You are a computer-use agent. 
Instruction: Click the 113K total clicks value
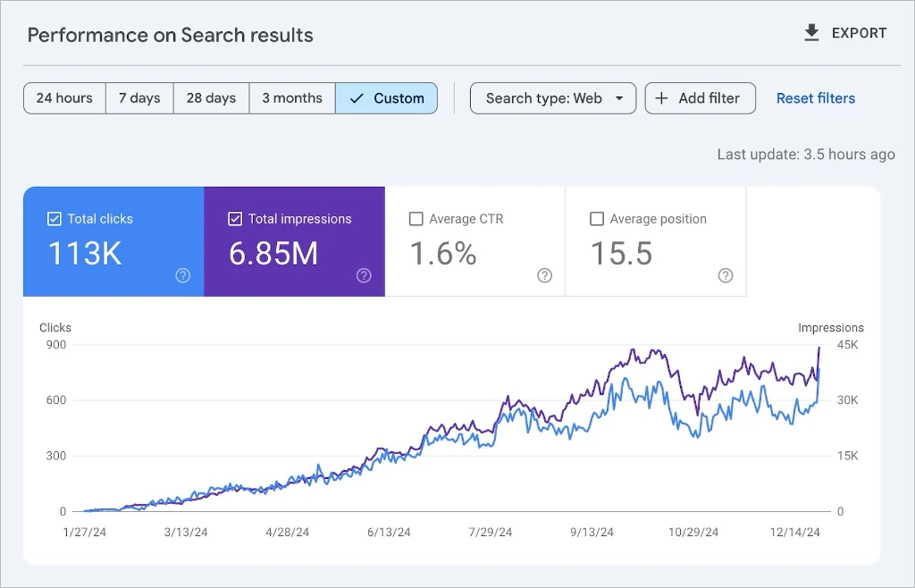tap(85, 253)
